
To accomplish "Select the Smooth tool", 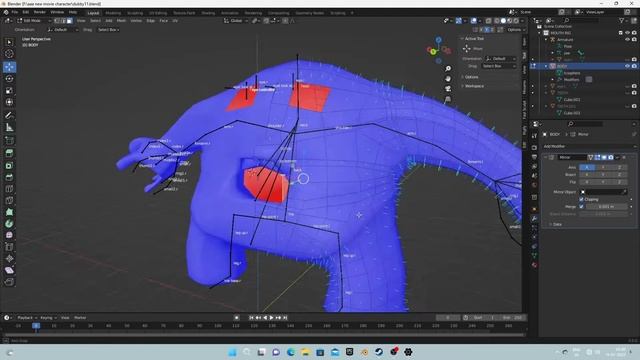I will coord(9,235).
